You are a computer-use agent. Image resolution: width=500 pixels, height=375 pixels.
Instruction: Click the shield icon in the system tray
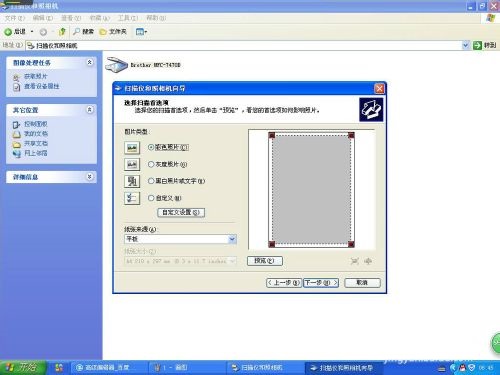[x=471, y=368]
